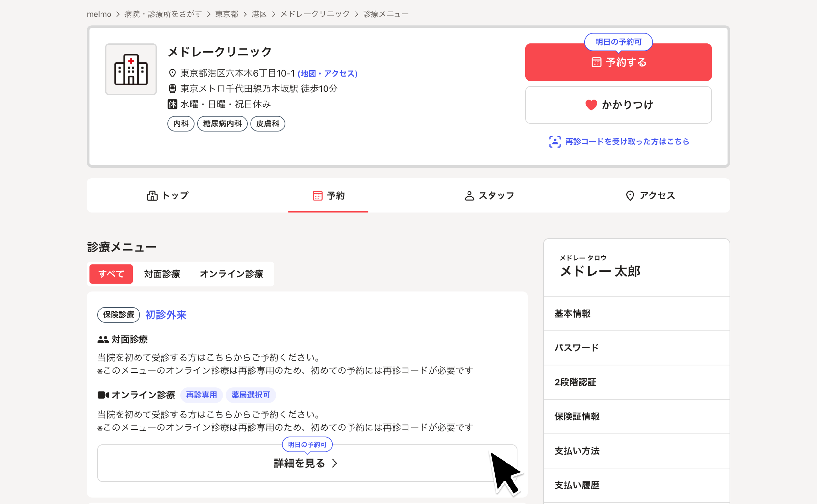Screen dimensions: 817x504
Task: Click the red heart かかりつけ icon
Action: coord(591,105)
